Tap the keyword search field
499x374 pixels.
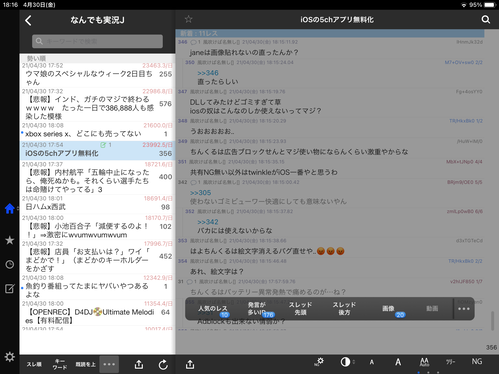tap(97, 41)
